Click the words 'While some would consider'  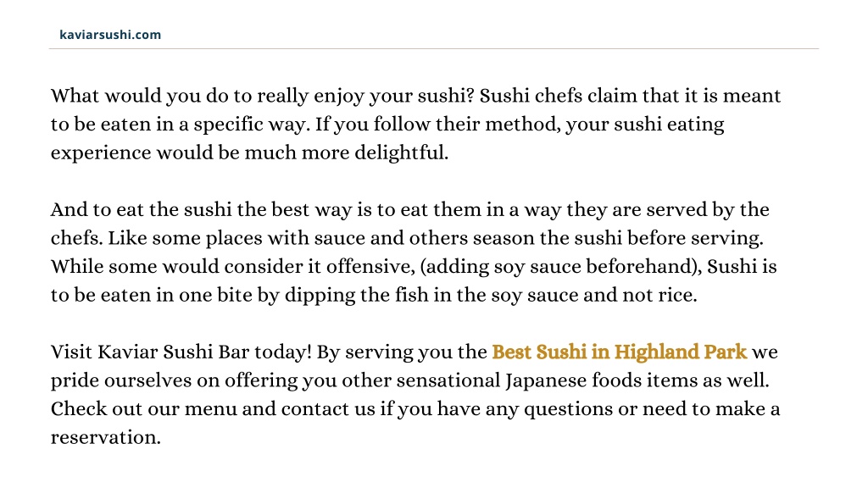[178, 267]
